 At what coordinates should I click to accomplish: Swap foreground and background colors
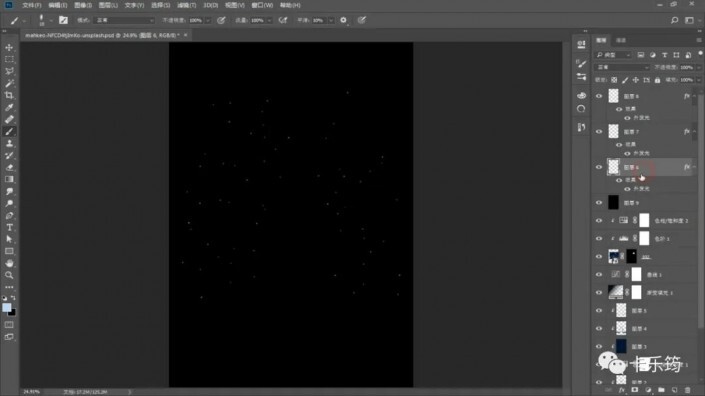coord(13,298)
